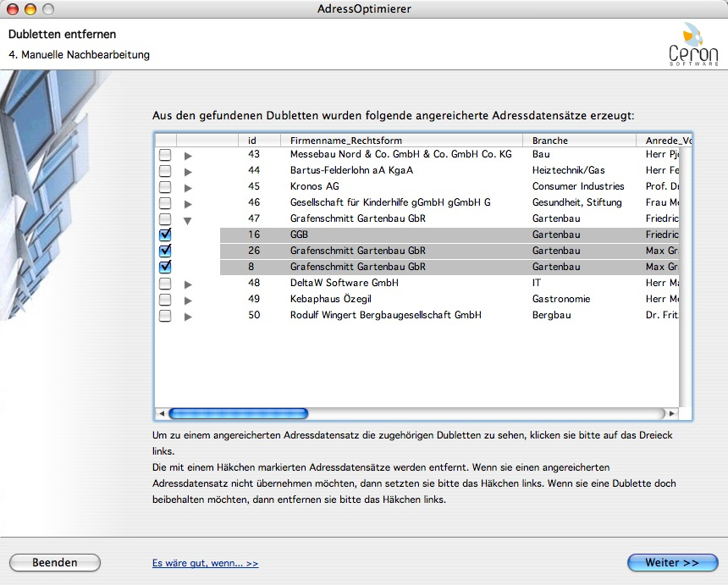Click the horizontal scrollbar left arrow

coord(160,414)
